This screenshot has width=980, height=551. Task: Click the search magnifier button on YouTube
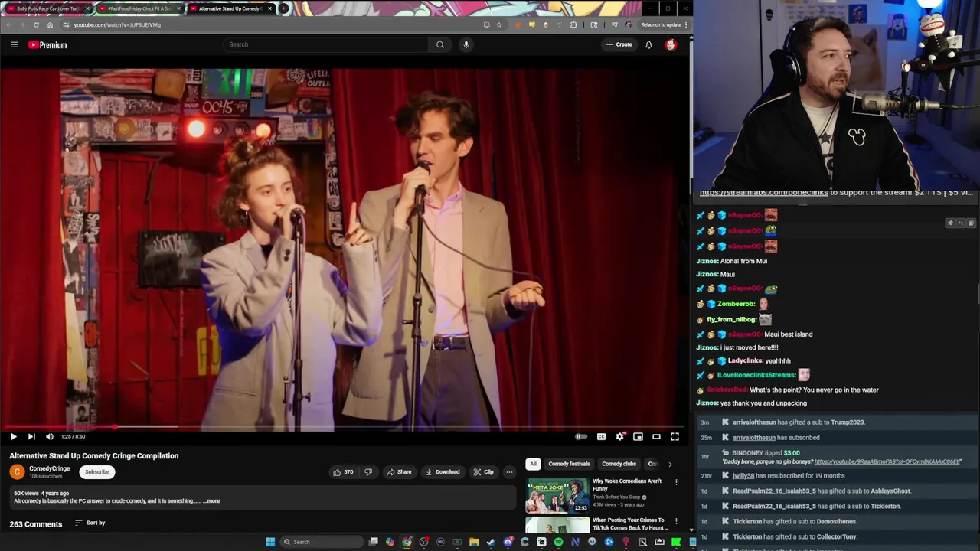coord(440,44)
